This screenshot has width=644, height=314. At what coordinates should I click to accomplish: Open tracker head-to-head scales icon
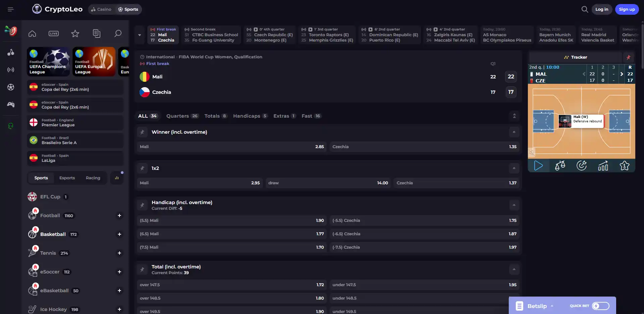click(x=560, y=166)
